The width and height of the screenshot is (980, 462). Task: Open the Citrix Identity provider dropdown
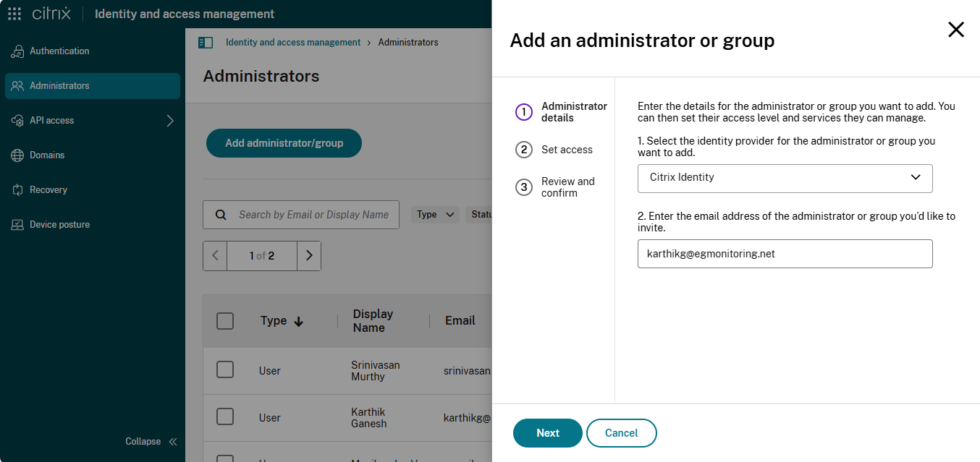point(785,178)
